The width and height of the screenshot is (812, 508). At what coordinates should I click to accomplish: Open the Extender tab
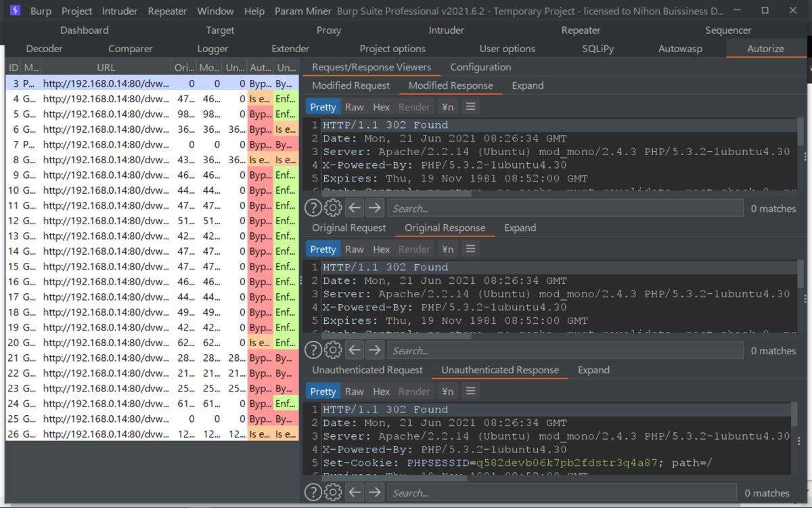pos(290,49)
